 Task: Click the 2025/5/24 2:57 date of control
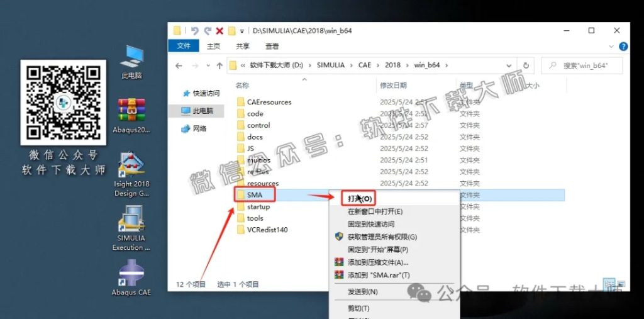(404, 125)
